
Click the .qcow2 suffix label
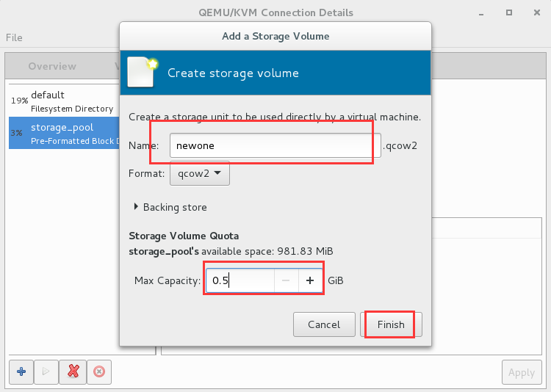pyautogui.click(x=400, y=145)
